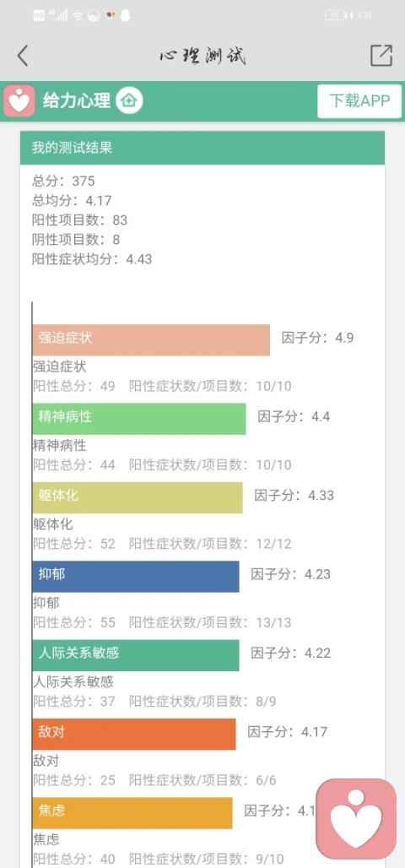405x868 pixels.
Task: Tap the 心理测试 page title
Action: point(202,56)
